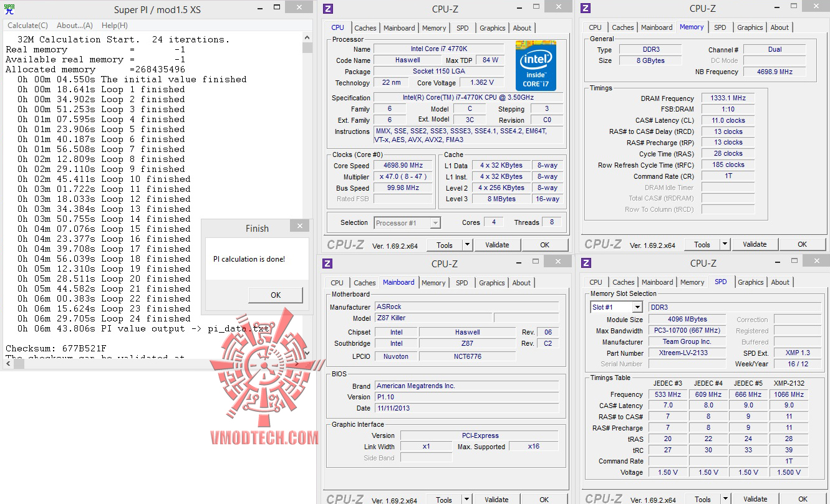Click the Intel inside Core i7 logo

[536, 66]
